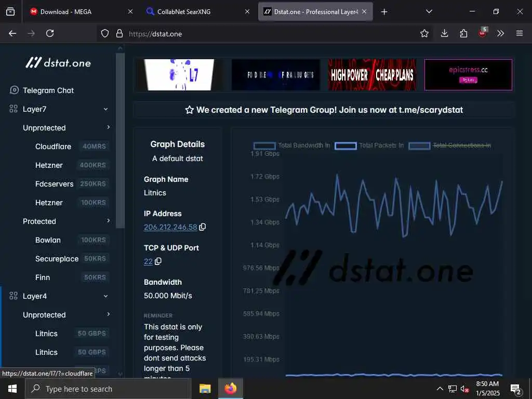This screenshot has width=532, height=399.
Task: Click the dark blue text ad banner
Action: pyautogui.click(x=275, y=75)
